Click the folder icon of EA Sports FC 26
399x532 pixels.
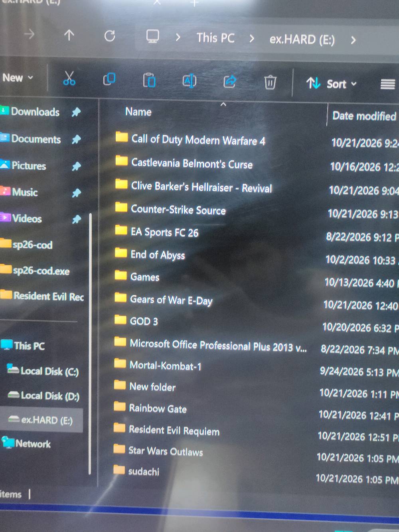(121, 230)
